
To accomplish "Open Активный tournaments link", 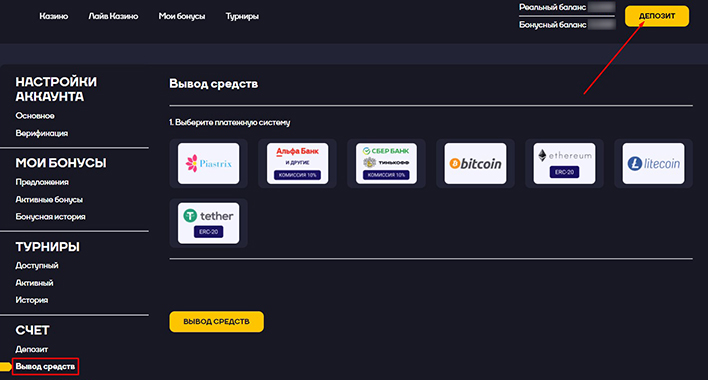I will tap(34, 283).
